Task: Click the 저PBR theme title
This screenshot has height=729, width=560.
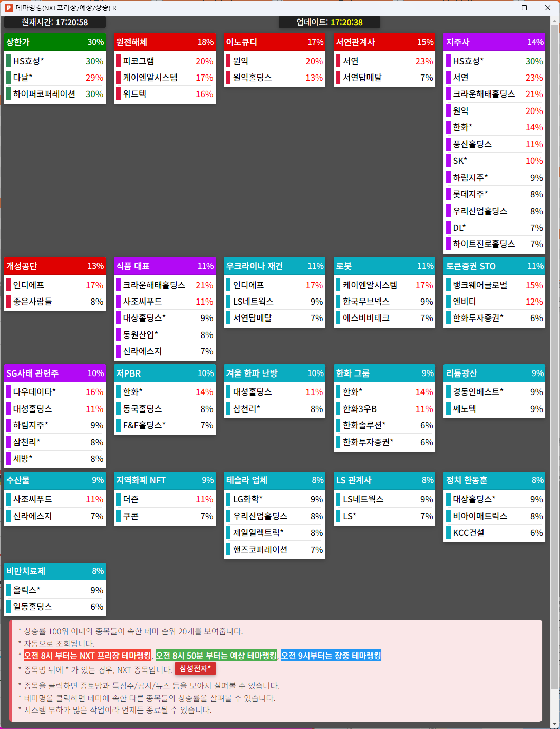Action: [x=128, y=373]
